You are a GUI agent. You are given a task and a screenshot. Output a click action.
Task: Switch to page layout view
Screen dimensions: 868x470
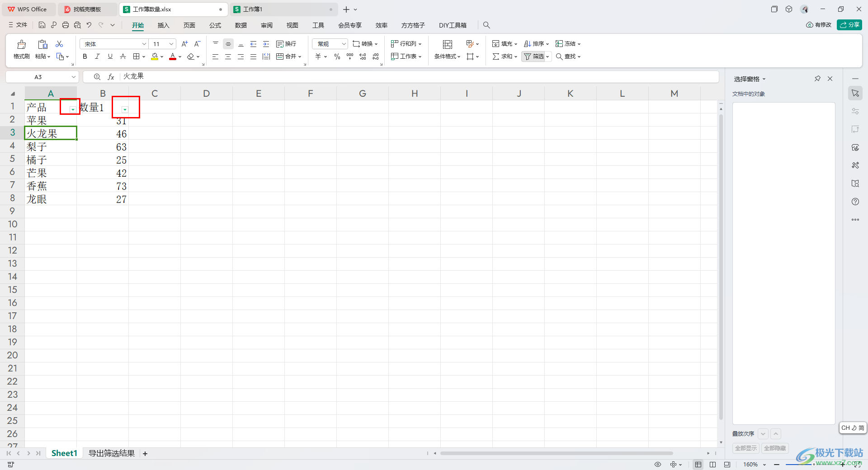(x=712, y=465)
